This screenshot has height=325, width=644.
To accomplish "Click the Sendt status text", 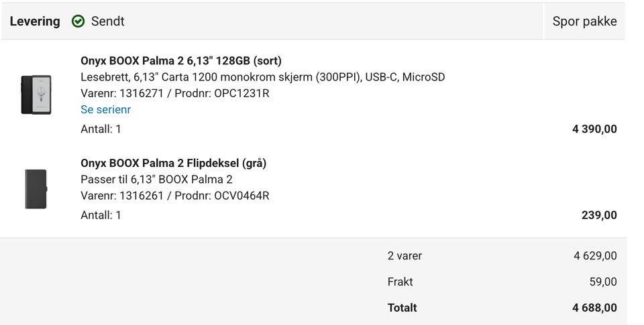I will (107, 21).
